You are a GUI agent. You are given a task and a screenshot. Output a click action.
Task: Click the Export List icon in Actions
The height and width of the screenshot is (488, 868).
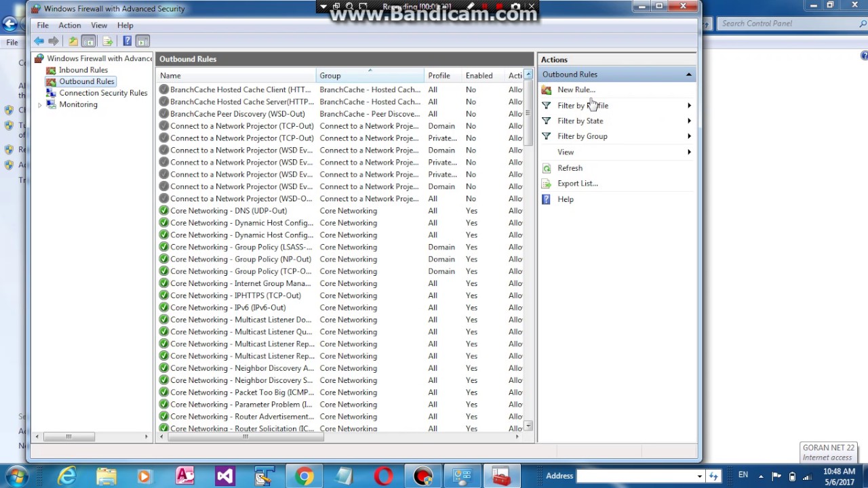pyautogui.click(x=547, y=184)
